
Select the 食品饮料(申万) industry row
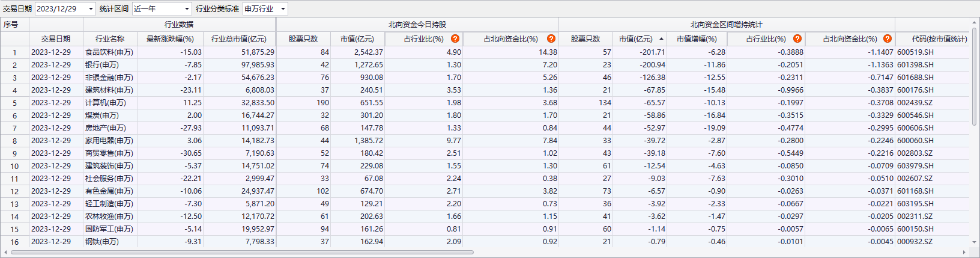coord(109,52)
